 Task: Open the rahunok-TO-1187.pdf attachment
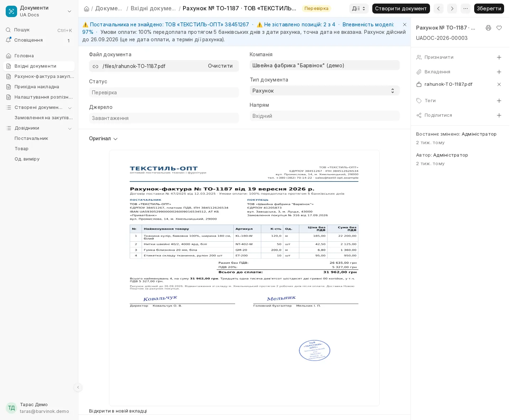(x=448, y=84)
